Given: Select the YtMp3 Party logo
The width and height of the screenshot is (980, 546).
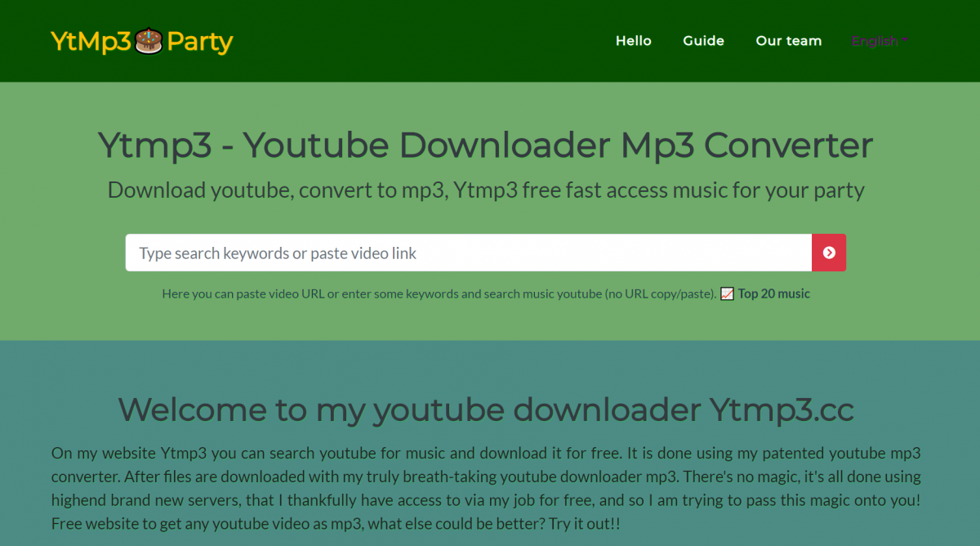Looking at the screenshot, I should pyautogui.click(x=140, y=40).
